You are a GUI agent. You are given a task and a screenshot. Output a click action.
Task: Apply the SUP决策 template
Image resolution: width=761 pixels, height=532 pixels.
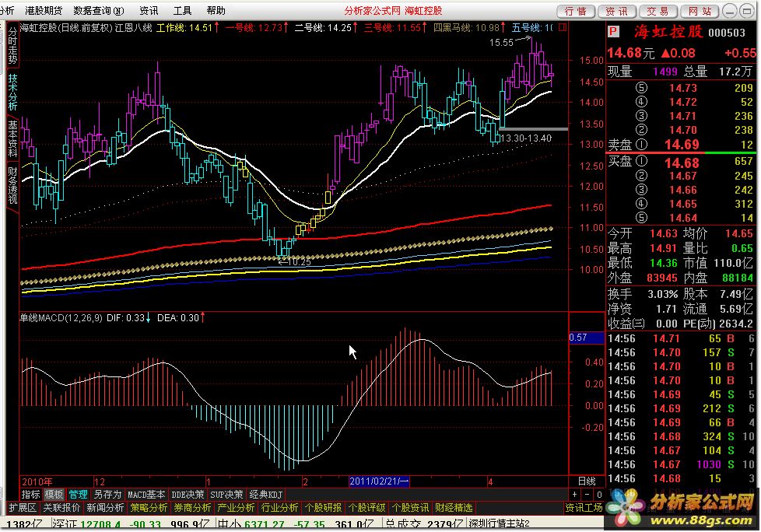pyautogui.click(x=226, y=494)
